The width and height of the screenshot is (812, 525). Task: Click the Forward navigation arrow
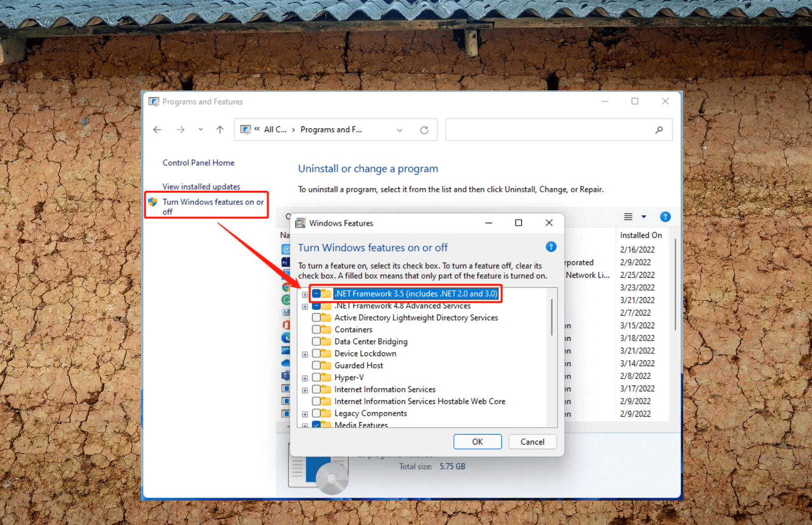(x=180, y=130)
